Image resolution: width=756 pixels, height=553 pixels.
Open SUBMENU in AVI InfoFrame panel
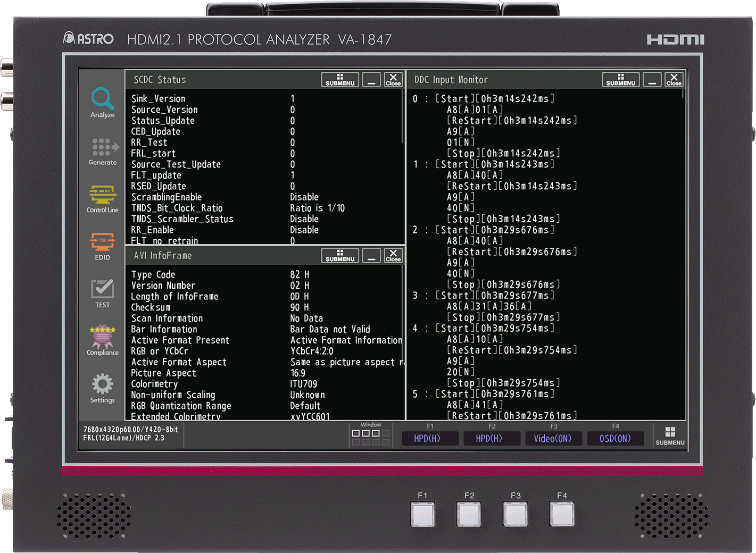[x=340, y=256]
